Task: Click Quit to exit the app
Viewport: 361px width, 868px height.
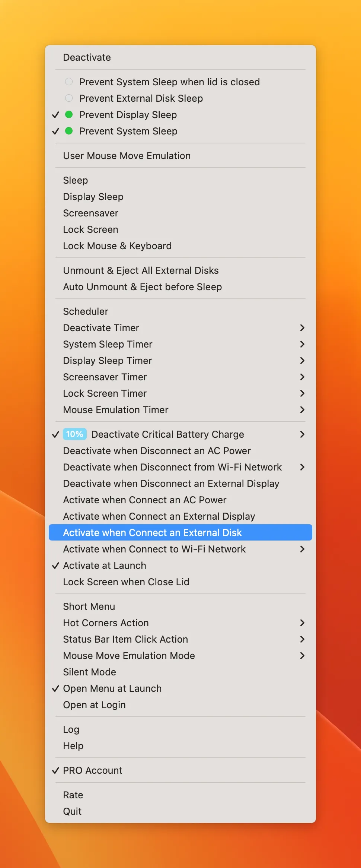Action: (x=72, y=811)
